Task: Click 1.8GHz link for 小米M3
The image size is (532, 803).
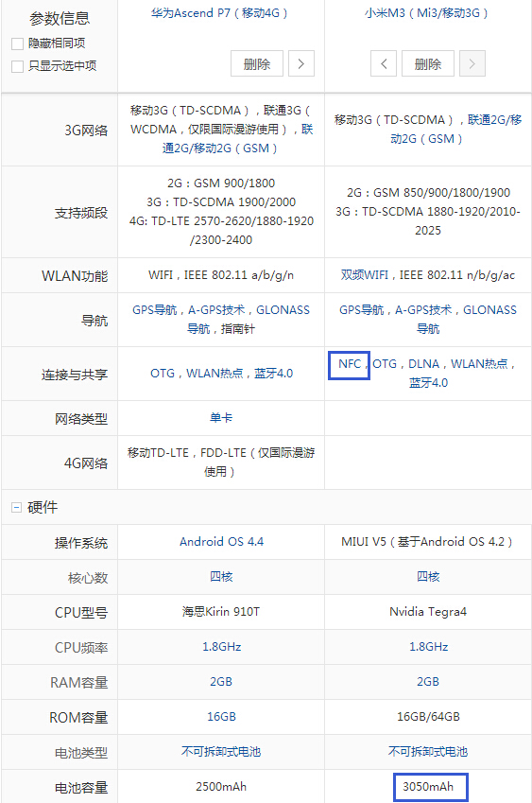Action: pos(428,647)
